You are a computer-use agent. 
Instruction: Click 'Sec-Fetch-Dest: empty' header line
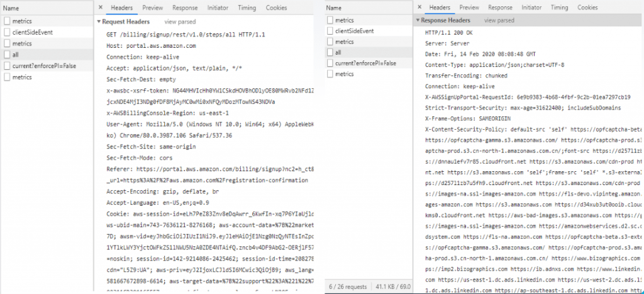point(141,79)
